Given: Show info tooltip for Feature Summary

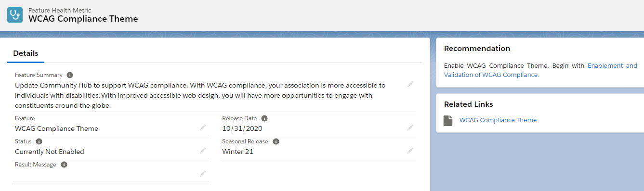Looking at the screenshot, I should coord(70,75).
